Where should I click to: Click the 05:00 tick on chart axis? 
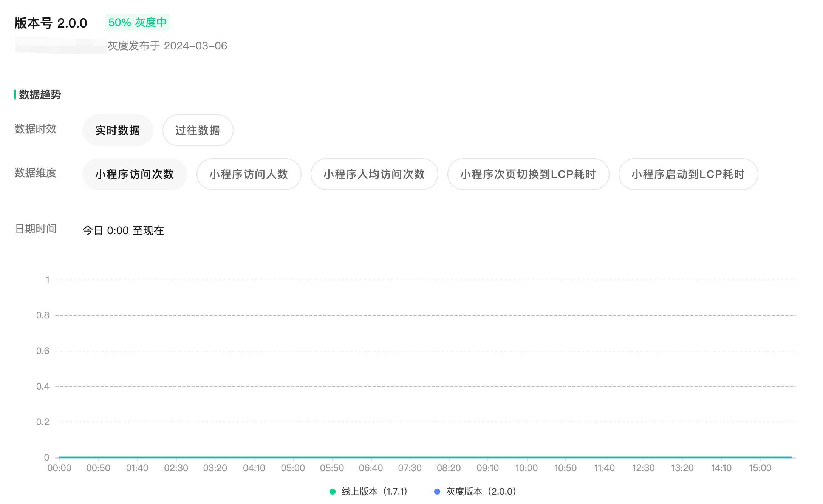tap(293, 468)
